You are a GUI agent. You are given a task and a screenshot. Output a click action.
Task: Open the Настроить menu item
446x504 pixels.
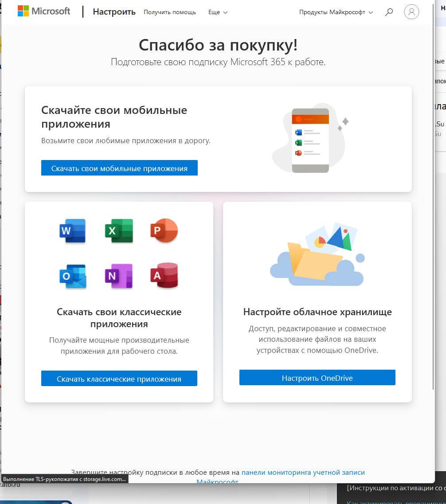(x=114, y=12)
